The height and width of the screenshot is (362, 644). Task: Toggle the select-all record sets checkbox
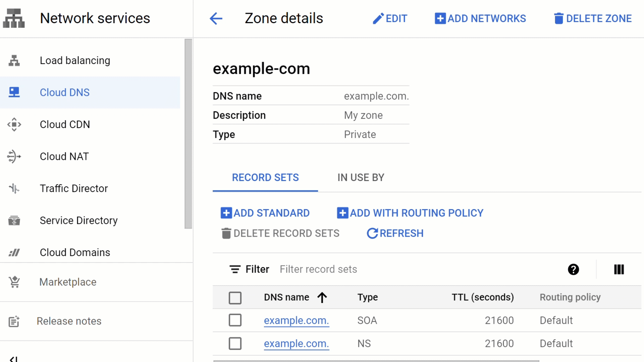235,298
